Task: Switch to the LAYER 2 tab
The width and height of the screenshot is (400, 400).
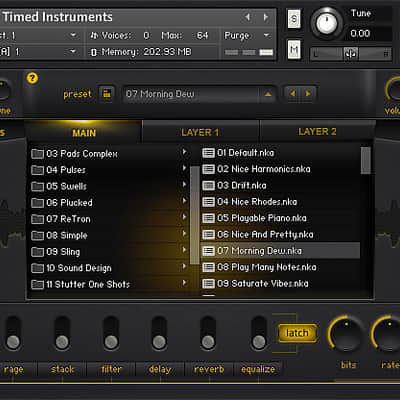Action: pos(317,132)
